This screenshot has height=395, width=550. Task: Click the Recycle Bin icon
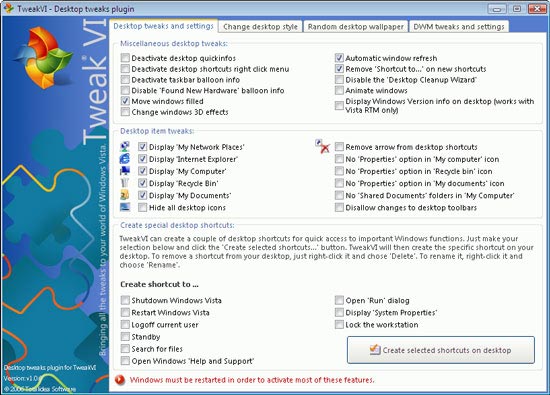tap(125, 183)
